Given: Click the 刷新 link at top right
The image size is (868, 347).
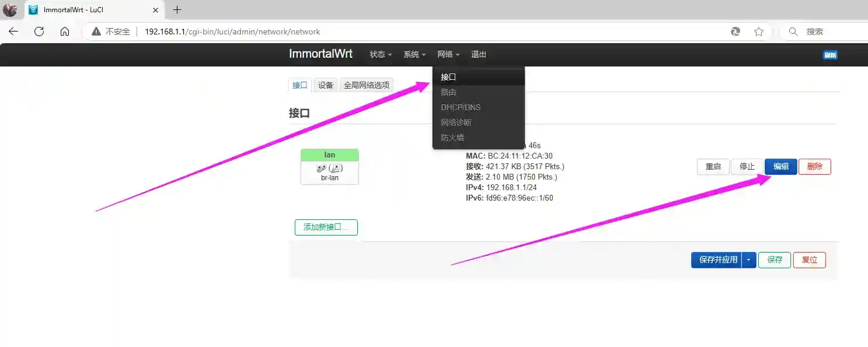Looking at the screenshot, I should [x=830, y=54].
